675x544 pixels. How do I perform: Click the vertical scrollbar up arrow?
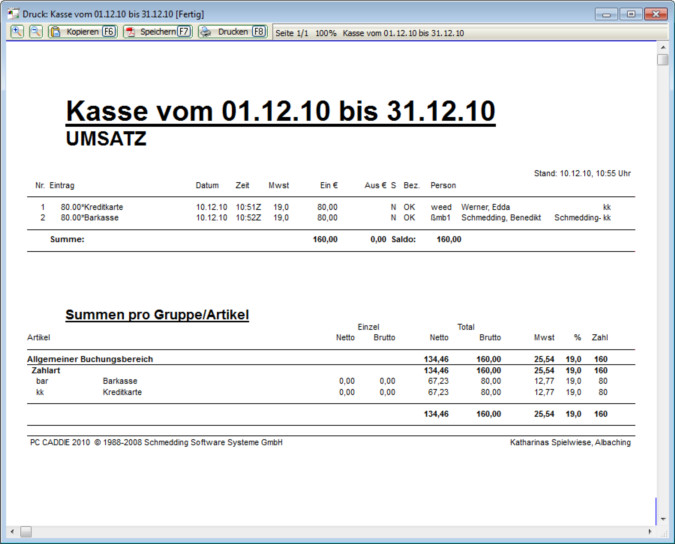(662, 46)
